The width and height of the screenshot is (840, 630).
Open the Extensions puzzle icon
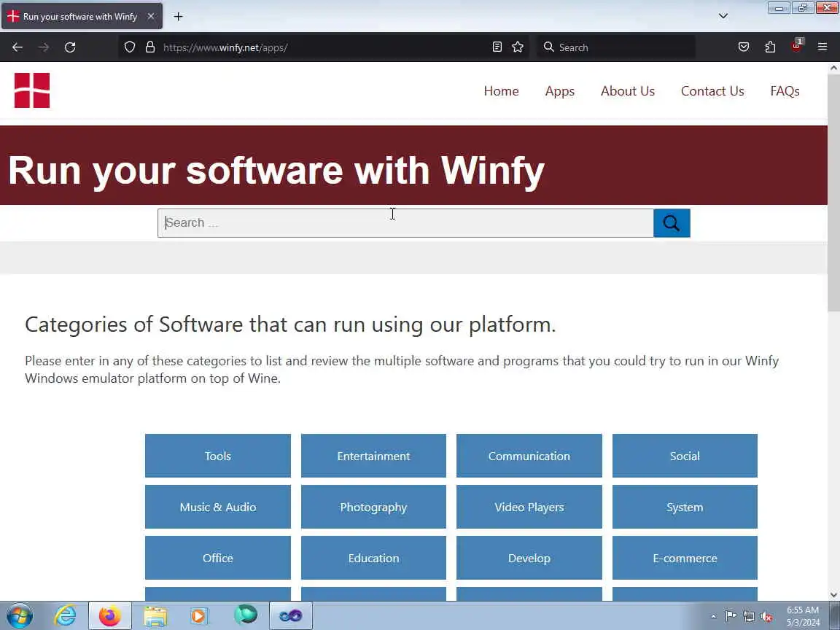coord(770,47)
